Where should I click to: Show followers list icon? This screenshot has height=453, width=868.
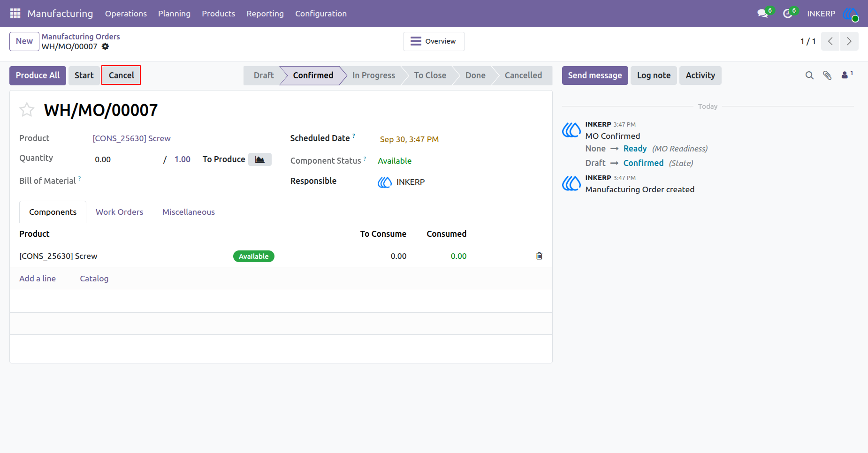pyautogui.click(x=847, y=75)
